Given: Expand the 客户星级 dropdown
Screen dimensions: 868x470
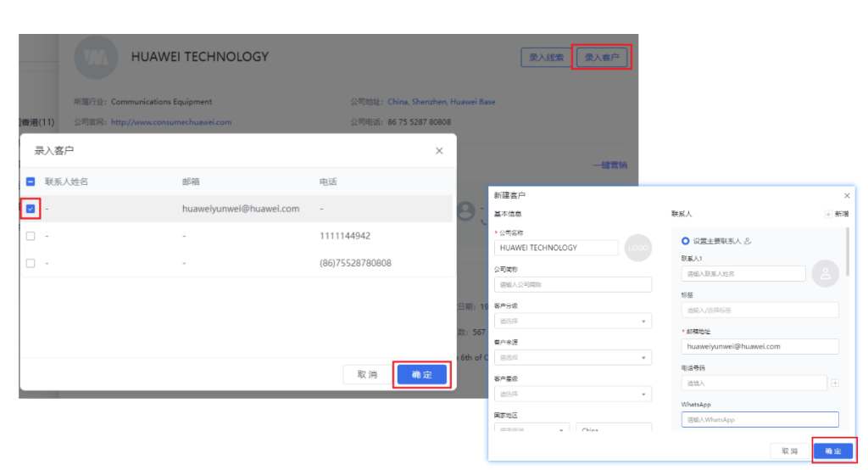Looking at the screenshot, I should (x=573, y=394).
